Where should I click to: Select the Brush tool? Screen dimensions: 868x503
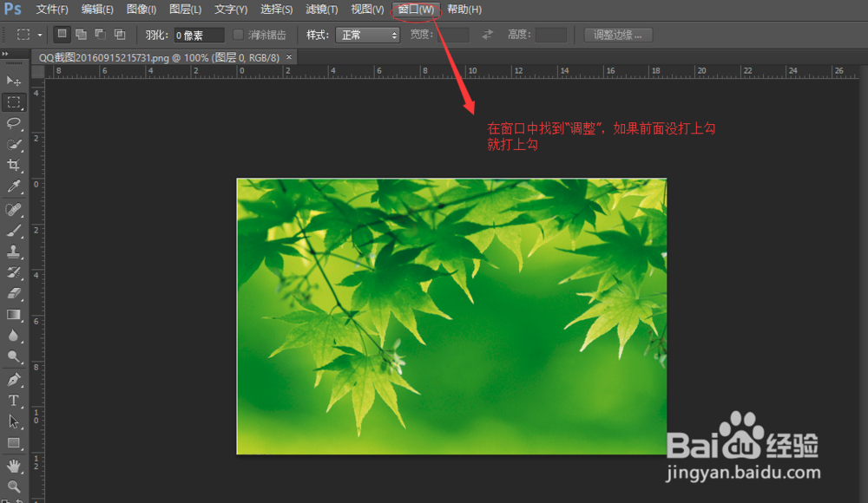13,230
